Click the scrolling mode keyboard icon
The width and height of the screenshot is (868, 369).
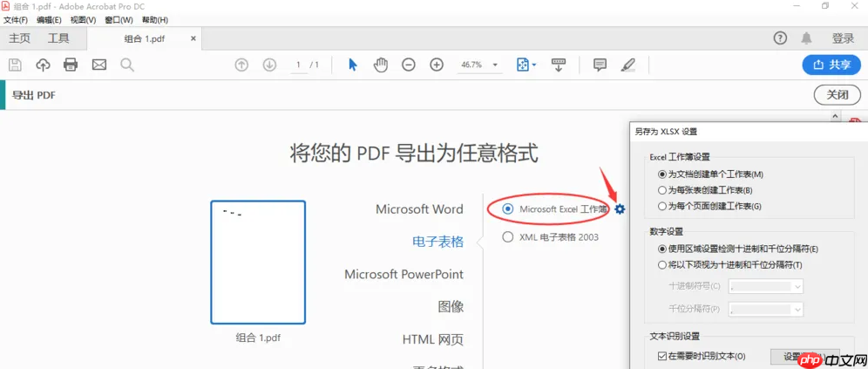(559, 65)
